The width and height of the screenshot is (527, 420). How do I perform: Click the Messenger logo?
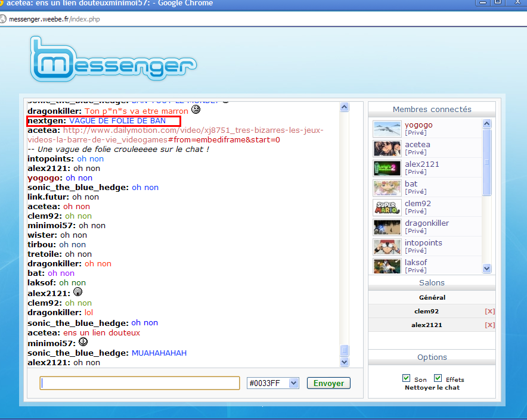pyautogui.click(x=114, y=59)
